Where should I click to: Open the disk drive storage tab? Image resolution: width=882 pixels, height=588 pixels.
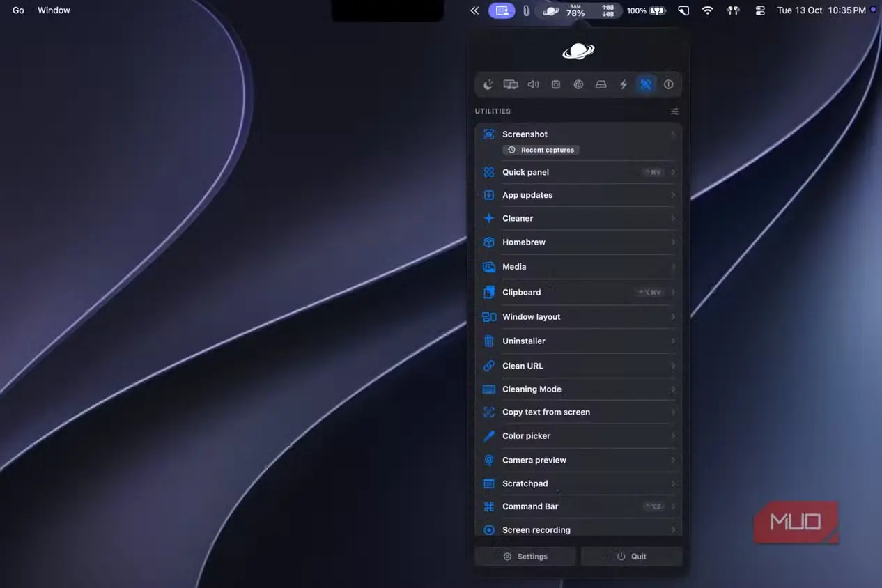(601, 84)
